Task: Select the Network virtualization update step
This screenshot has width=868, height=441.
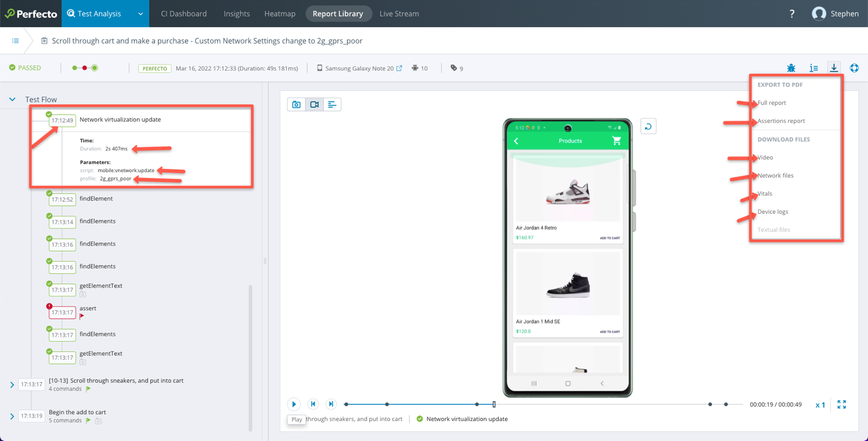Action: tap(120, 119)
